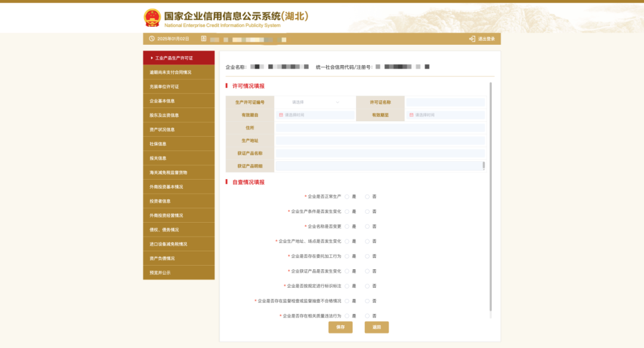The height and width of the screenshot is (348, 644).
Task: Select 是 for 企业是否正常生产
Action: pyautogui.click(x=347, y=196)
